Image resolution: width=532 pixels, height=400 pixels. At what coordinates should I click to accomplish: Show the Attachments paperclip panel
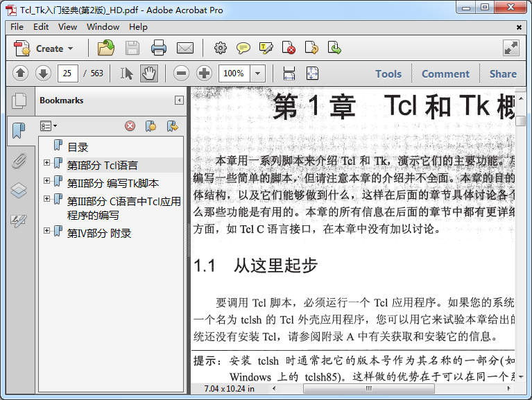pos(19,161)
